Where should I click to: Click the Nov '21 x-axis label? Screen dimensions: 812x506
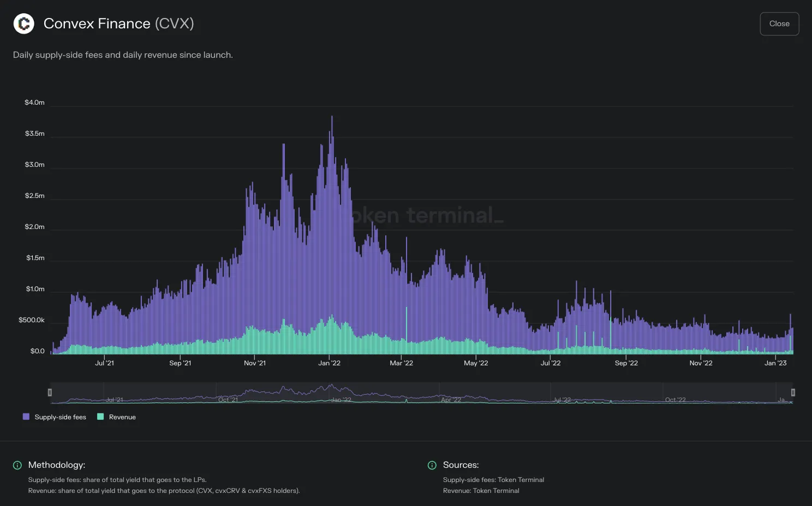coord(255,363)
